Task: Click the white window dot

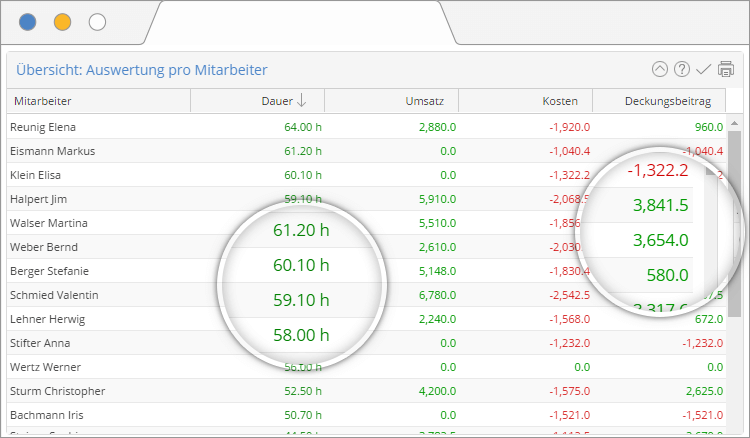Action: tap(97, 22)
